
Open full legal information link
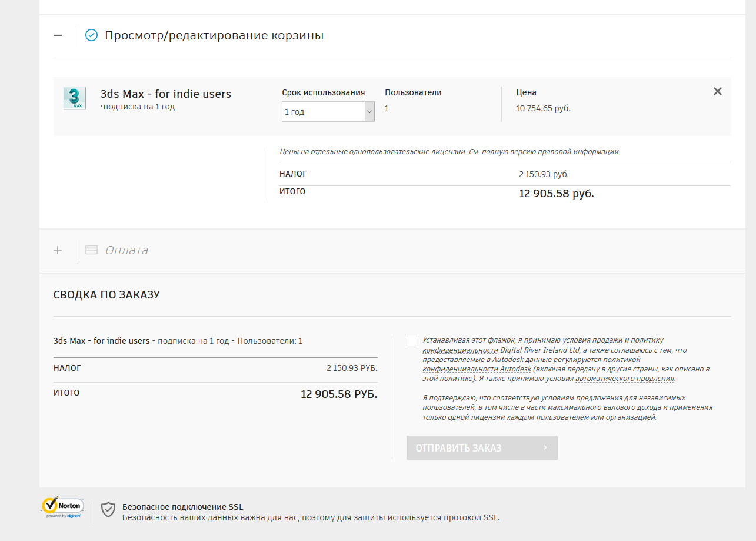(544, 151)
